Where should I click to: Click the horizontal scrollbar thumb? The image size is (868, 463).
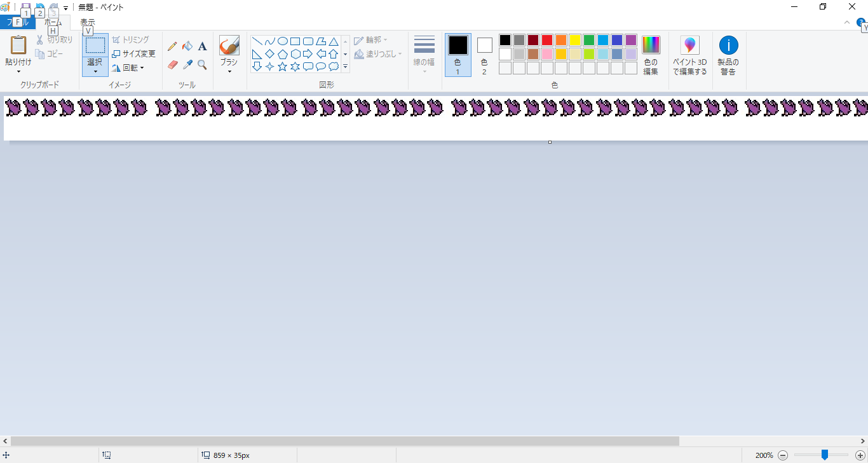(x=345, y=441)
